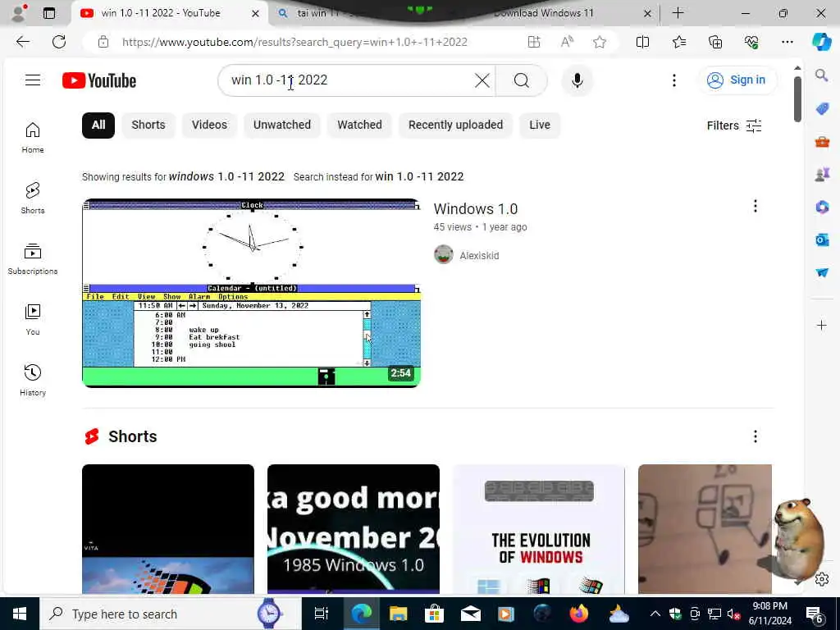Open more options for Windows 1.0 video
Image resolution: width=840 pixels, height=630 pixels.
(x=756, y=206)
